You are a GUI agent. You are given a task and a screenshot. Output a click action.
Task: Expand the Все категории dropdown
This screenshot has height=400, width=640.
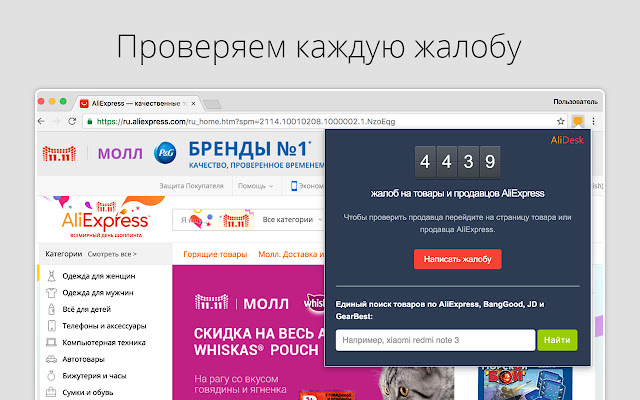pos(292,220)
